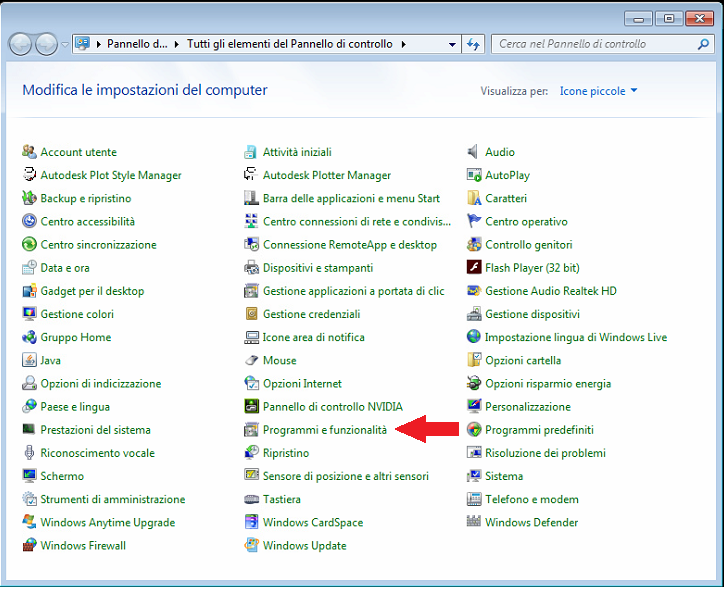The height and width of the screenshot is (589, 724).
Task: Click the Flash Player (32 bit) icon
Action: point(473,267)
